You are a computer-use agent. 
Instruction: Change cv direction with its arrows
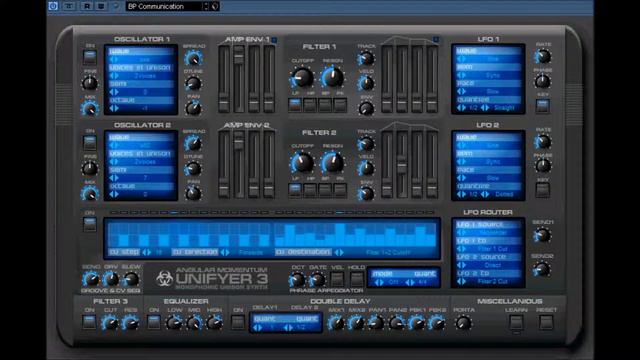pyautogui.click(x=225, y=252)
